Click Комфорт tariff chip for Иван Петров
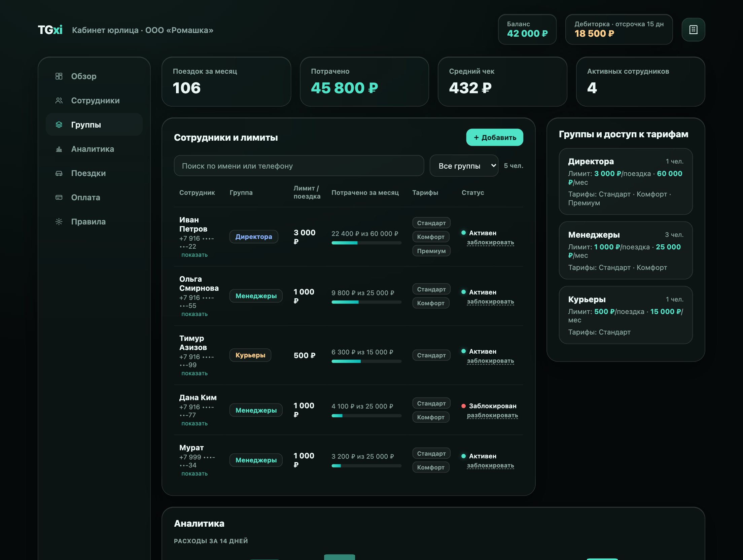Image resolution: width=743 pixels, height=560 pixels. click(x=431, y=237)
